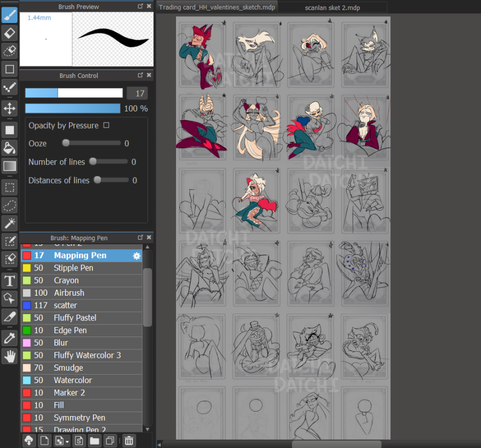The image size is (481, 448).
Task: Add a script brush
Action: (x=79, y=441)
